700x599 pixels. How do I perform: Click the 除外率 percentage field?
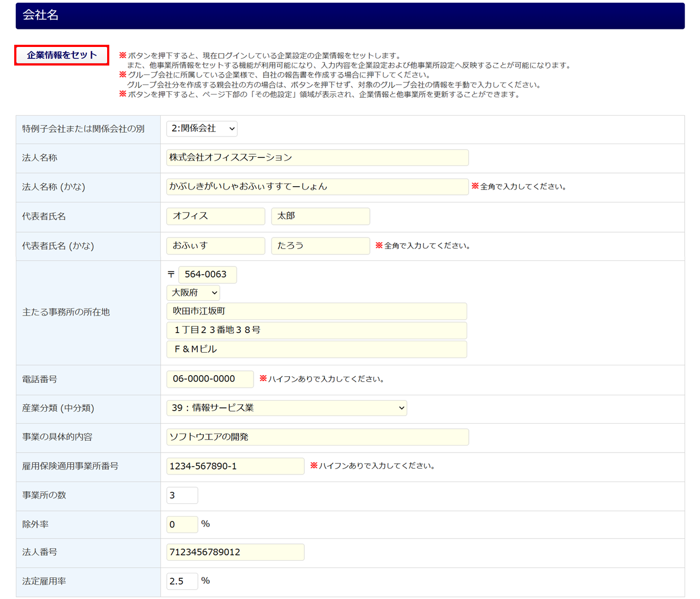(x=183, y=525)
